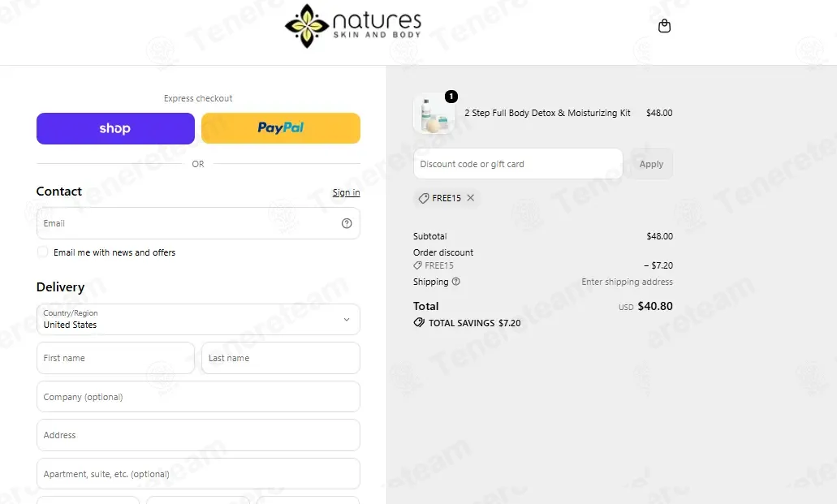Select the Address field
Screen dimensions: 837x504
click(198, 435)
